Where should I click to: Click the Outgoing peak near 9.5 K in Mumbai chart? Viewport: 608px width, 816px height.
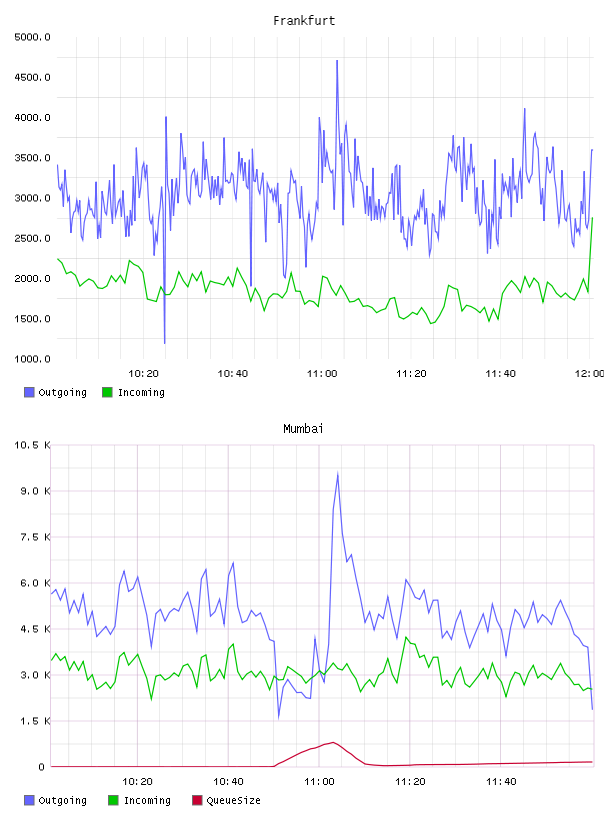tap(337, 473)
